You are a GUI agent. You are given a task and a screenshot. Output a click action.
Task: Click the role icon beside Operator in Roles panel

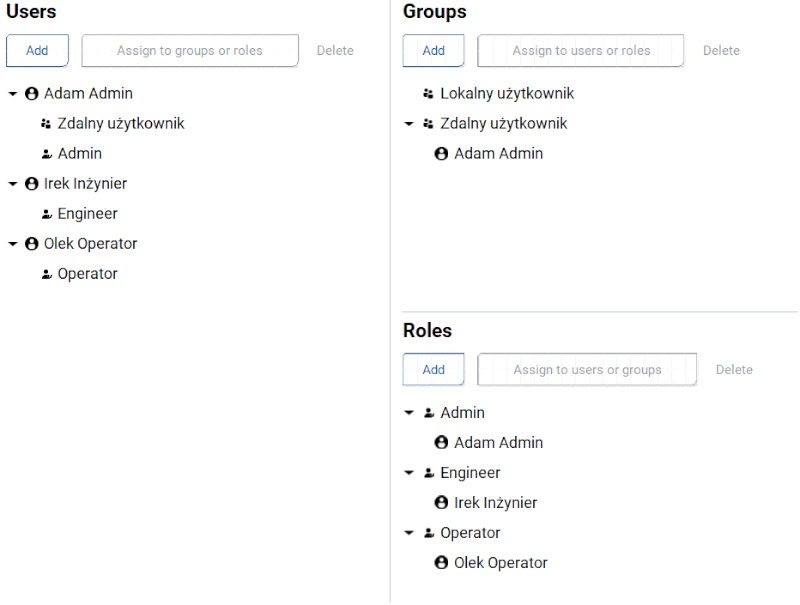tap(428, 533)
